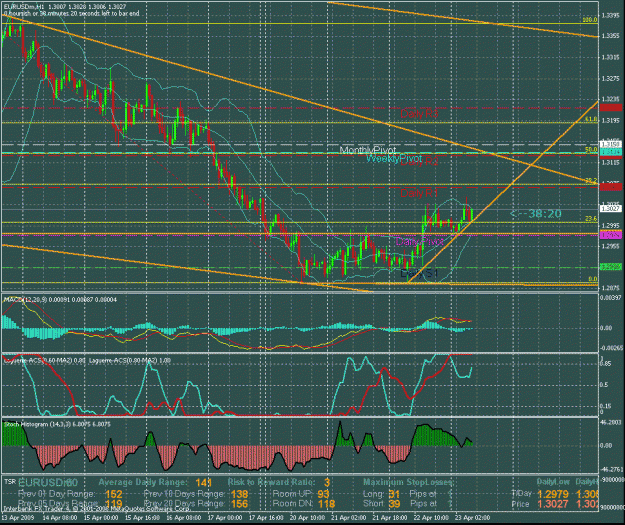Click the Fibonacci '61.8' level label
Viewport: 625px width, 525px height.
[591, 119]
